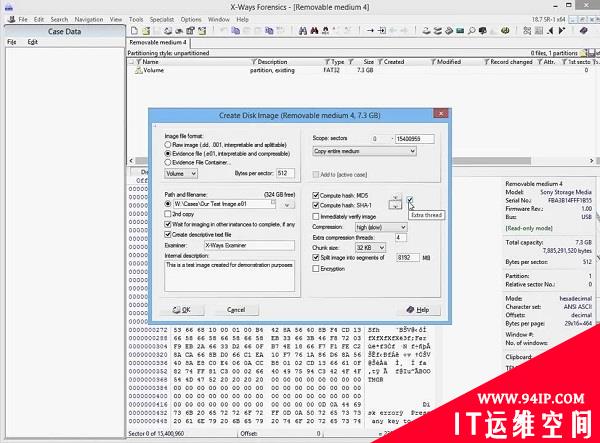
Task: Click the Volume partition icon in the list
Action: coord(138,70)
